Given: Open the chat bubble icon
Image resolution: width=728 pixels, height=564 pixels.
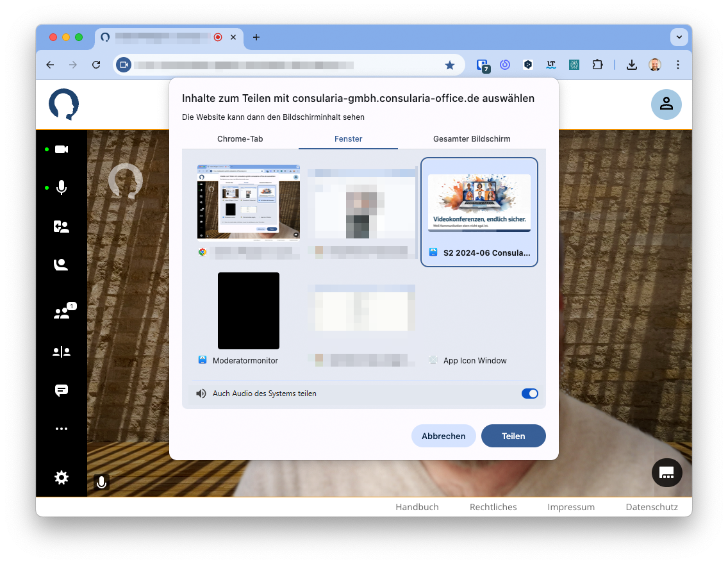Looking at the screenshot, I should 62,390.
